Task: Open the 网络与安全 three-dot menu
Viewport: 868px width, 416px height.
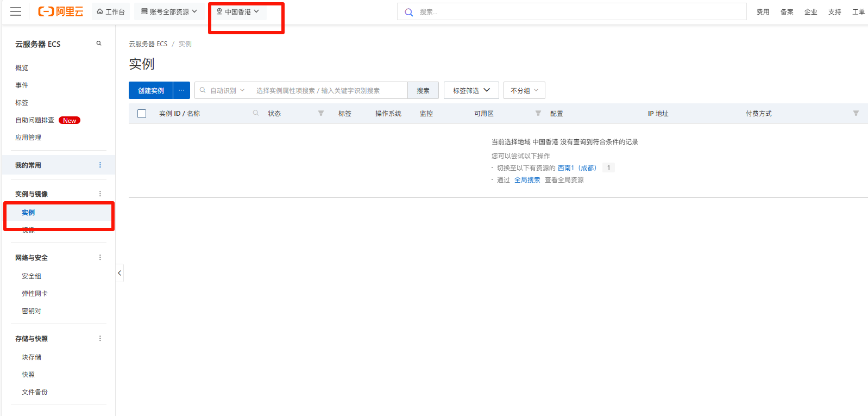Action: [100, 257]
